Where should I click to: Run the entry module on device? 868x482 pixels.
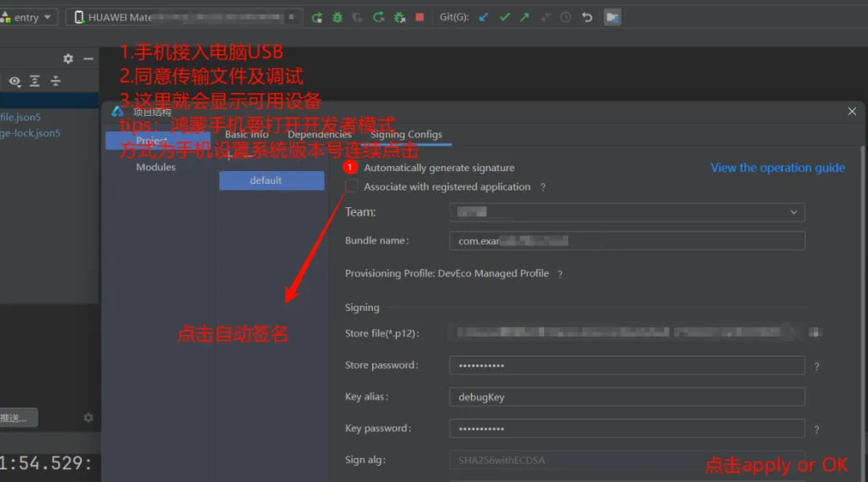pos(317,18)
